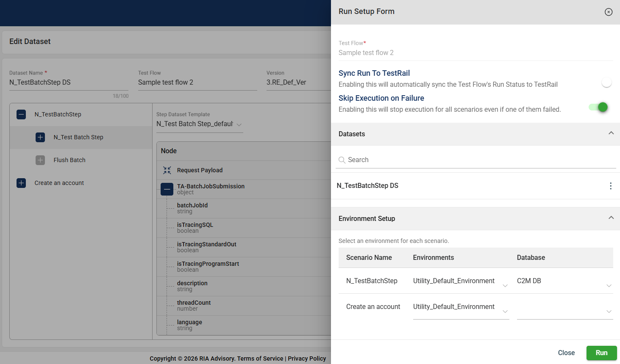Expand the Create an account scenario

coord(21,183)
